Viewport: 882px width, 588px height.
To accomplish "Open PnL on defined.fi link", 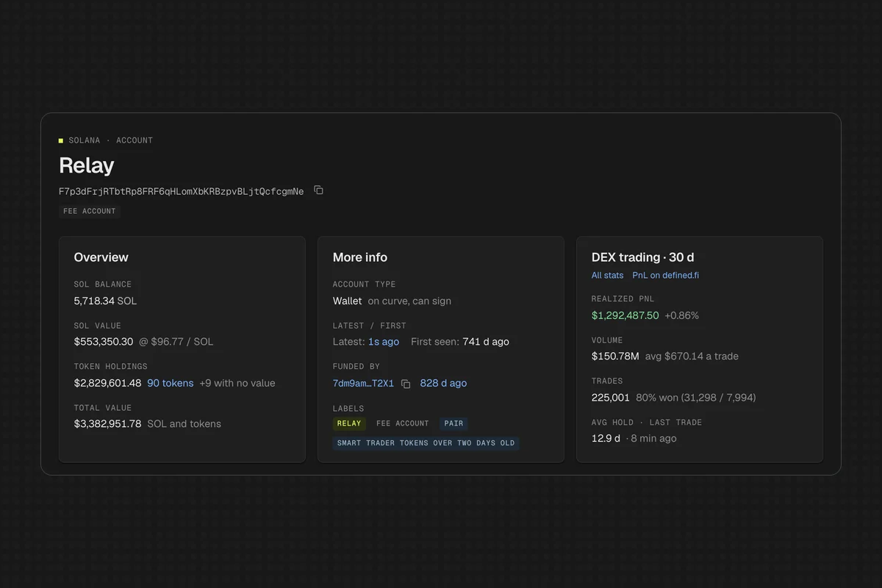I will point(665,275).
